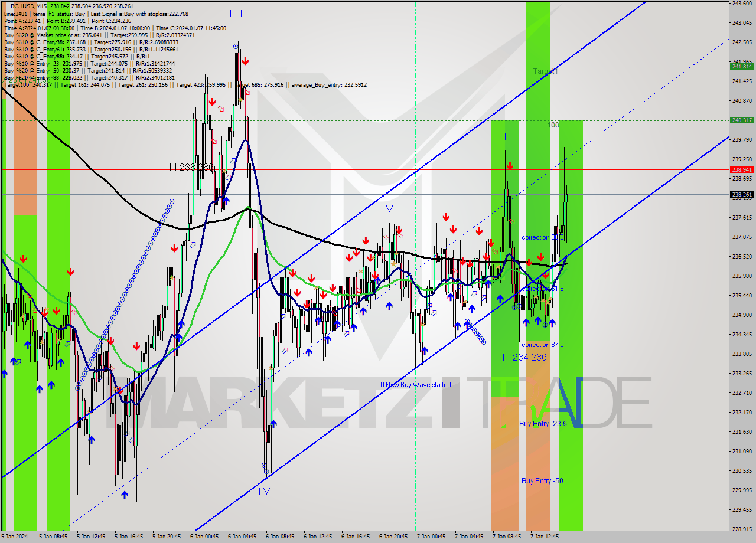Click the 231.090 price axis label
This screenshot has width=756, height=543.
tap(742, 452)
